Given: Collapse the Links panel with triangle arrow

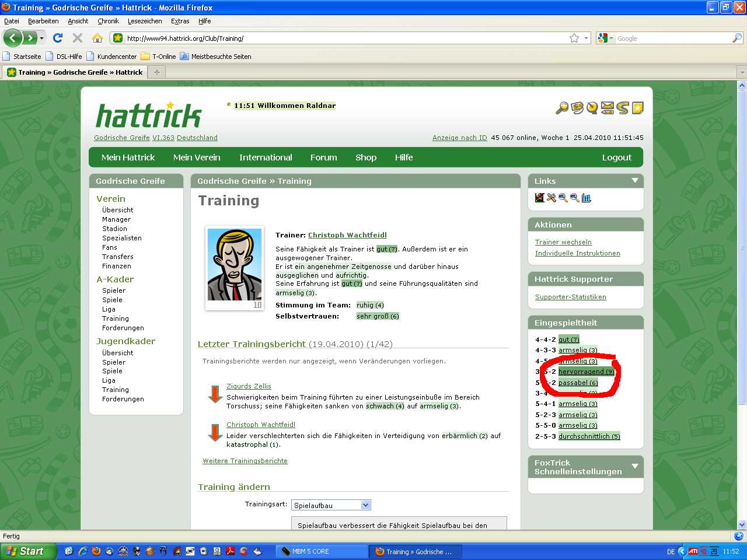Looking at the screenshot, I should [635, 181].
